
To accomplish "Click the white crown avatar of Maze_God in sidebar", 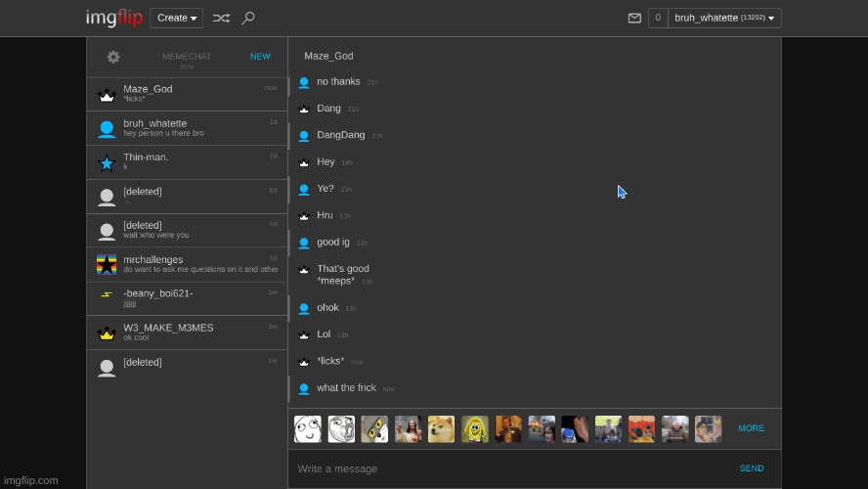I will point(107,95).
